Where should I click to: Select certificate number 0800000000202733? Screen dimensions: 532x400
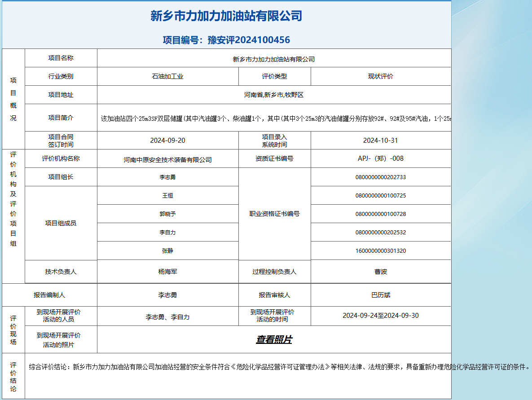[x=381, y=177]
